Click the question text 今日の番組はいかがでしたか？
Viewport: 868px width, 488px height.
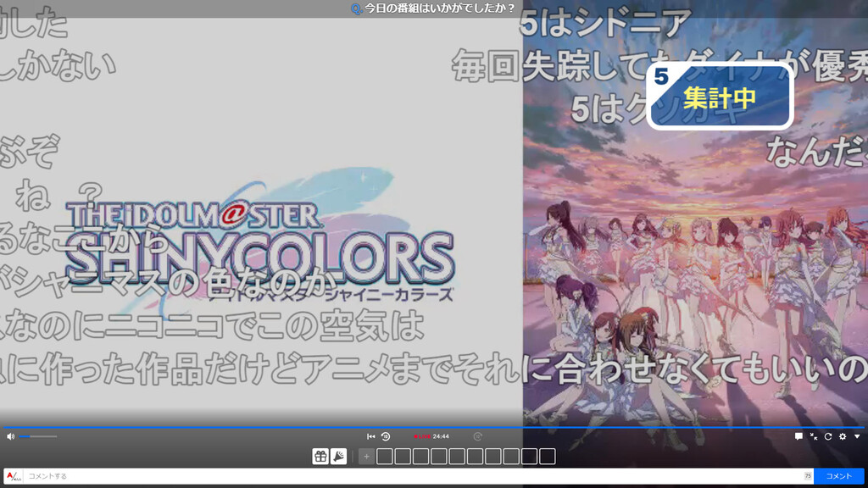pos(440,8)
